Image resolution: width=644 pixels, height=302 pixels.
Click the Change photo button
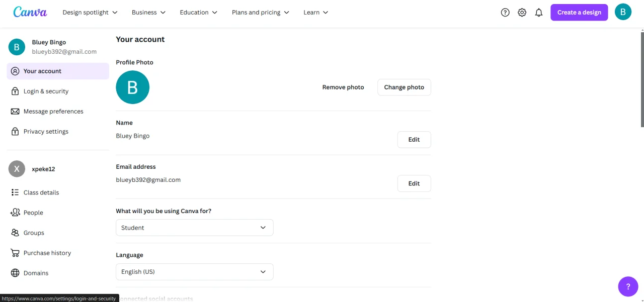click(404, 87)
